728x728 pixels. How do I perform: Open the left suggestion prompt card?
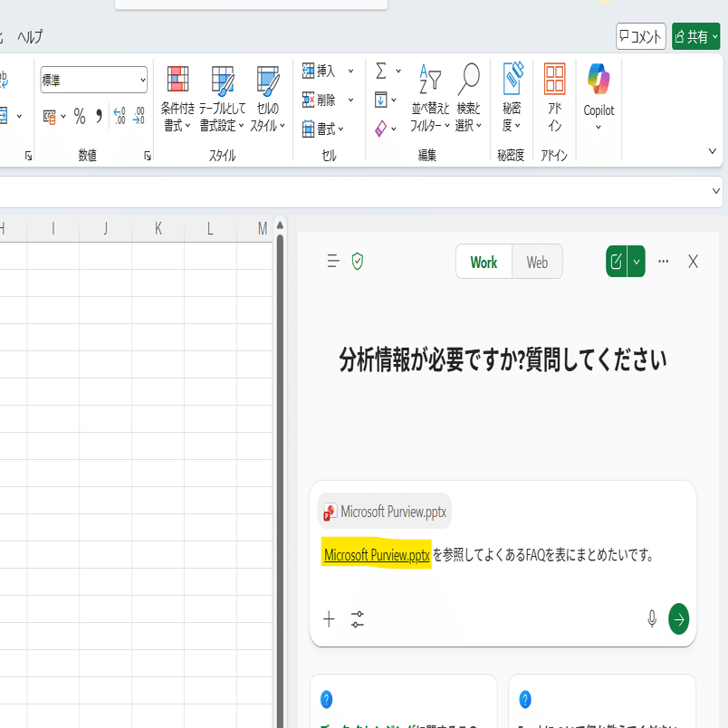(x=404, y=701)
